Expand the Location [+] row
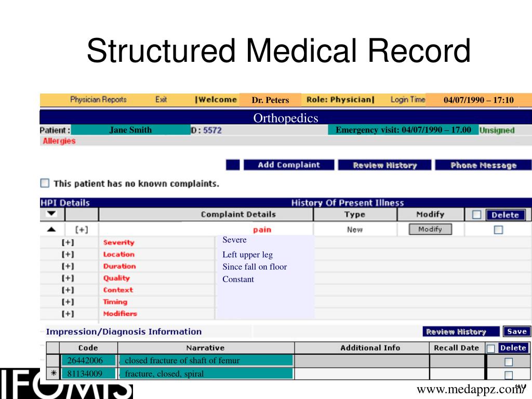Image resolution: width=532 pixels, height=399 pixels. [68, 254]
